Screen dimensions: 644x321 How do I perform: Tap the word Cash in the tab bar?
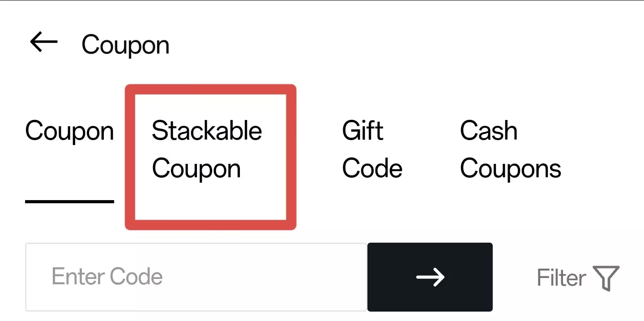[x=489, y=131]
